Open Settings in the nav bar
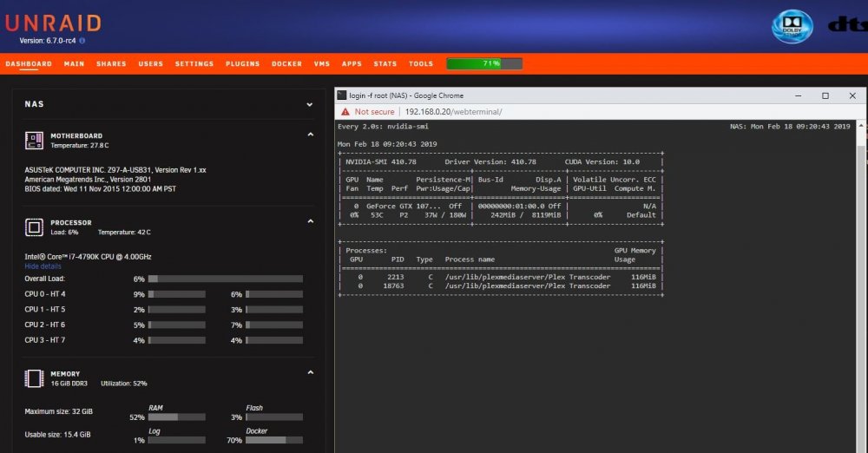Screen dimensions: 868x453 194,63
